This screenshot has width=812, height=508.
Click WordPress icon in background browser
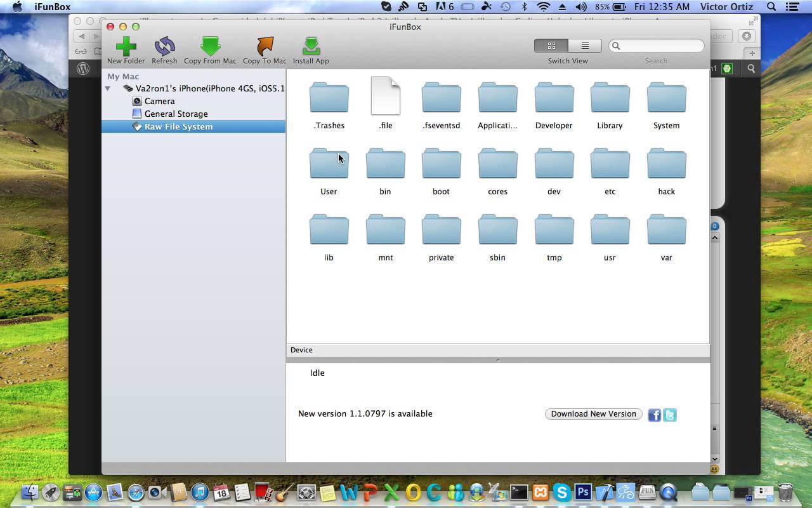pos(83,69)
